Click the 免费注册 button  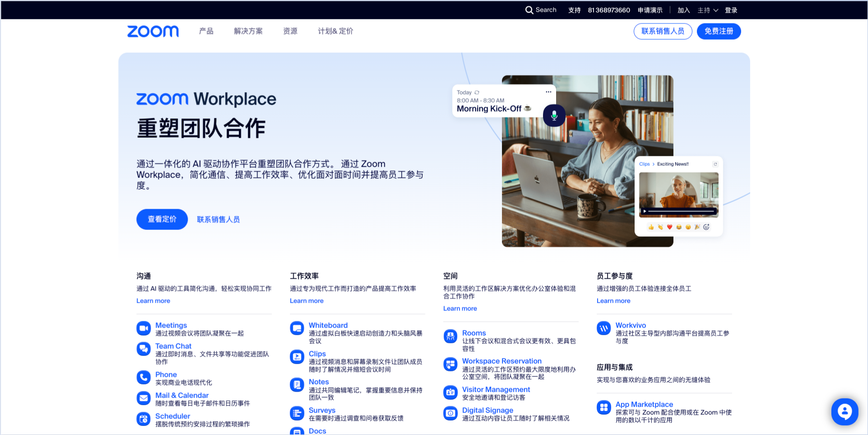(x=719, y=31)
